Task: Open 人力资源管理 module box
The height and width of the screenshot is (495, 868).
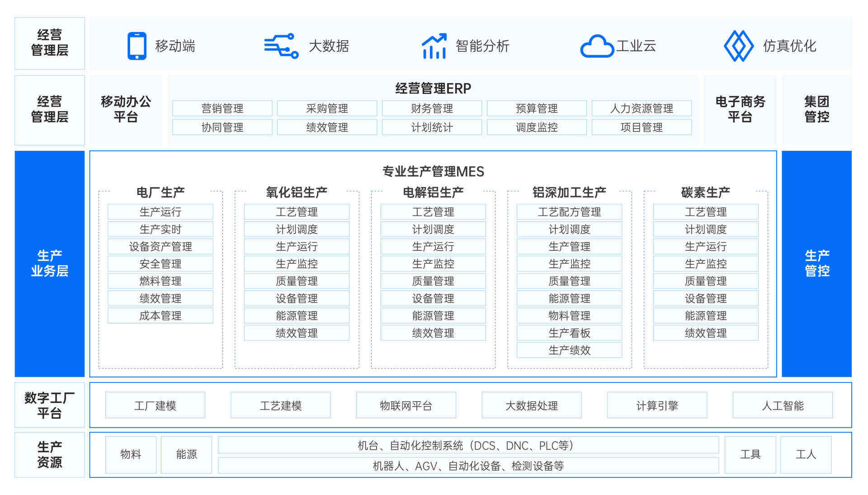Action: 641,108
